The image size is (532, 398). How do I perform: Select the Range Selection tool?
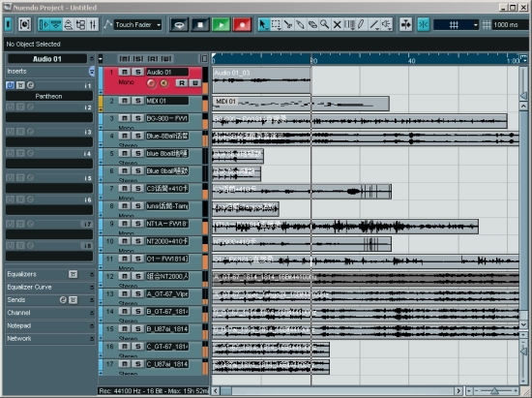coord(276,24)
